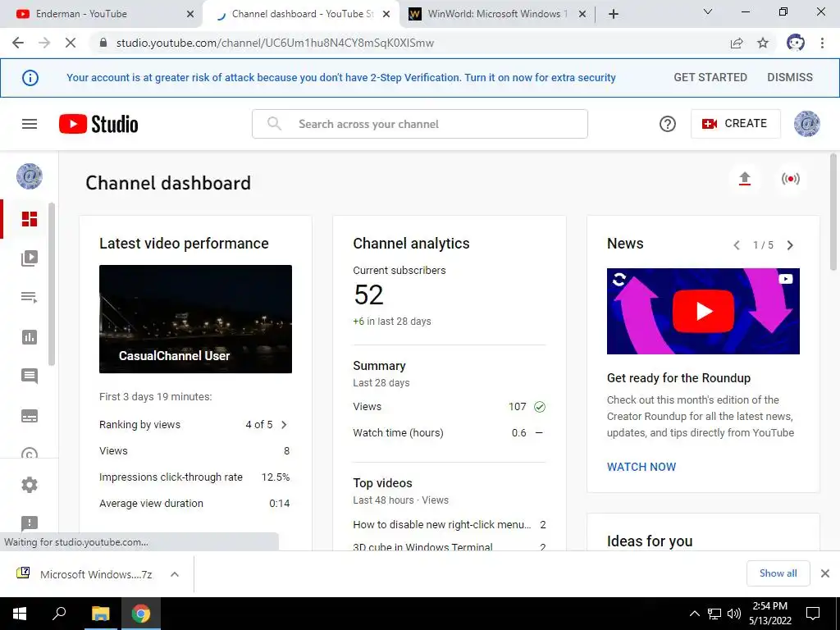Click the CREATE button

(x=736, y=124)
